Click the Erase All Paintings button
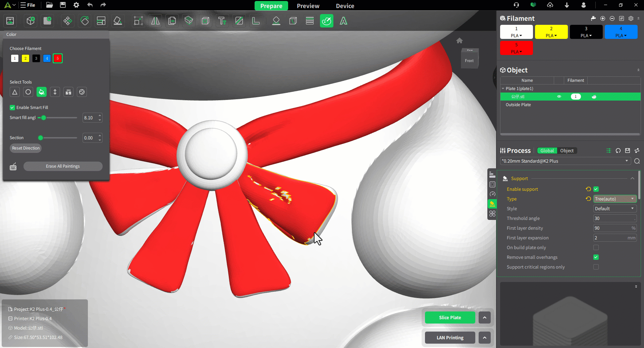The image size is (644, 348). 63,166
